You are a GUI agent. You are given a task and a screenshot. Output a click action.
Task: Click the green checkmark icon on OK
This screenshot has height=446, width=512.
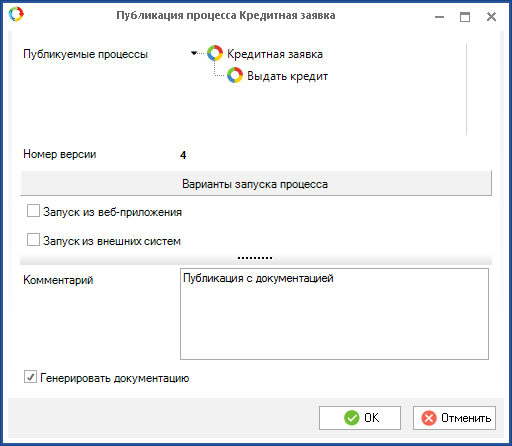tap(352, 418)
